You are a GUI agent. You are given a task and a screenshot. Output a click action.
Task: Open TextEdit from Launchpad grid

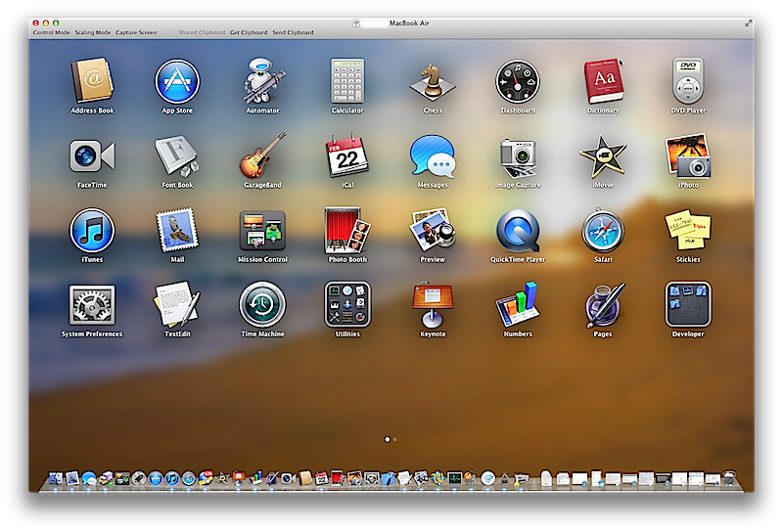click(x=177, y=304)
